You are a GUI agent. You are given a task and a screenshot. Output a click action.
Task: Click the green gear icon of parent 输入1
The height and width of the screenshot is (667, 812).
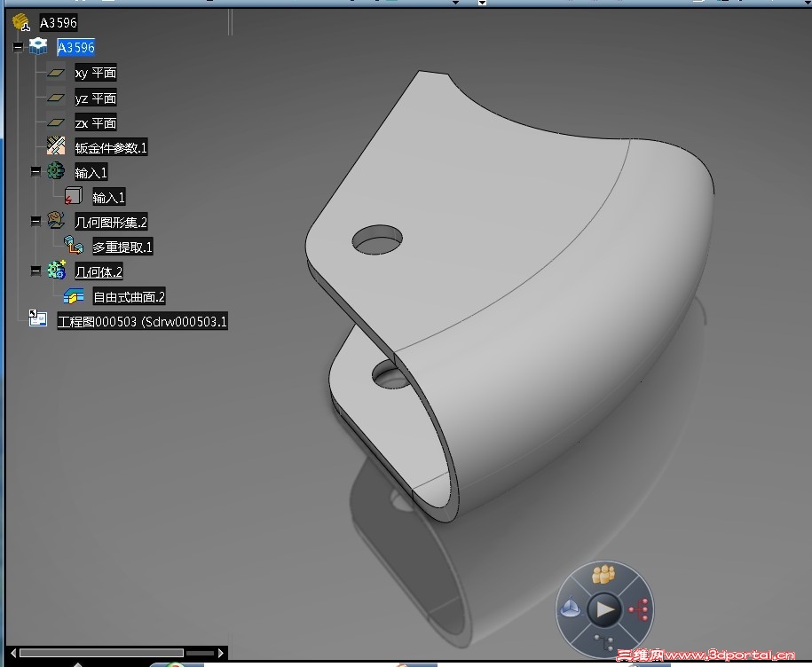click(x=56, y=171)
